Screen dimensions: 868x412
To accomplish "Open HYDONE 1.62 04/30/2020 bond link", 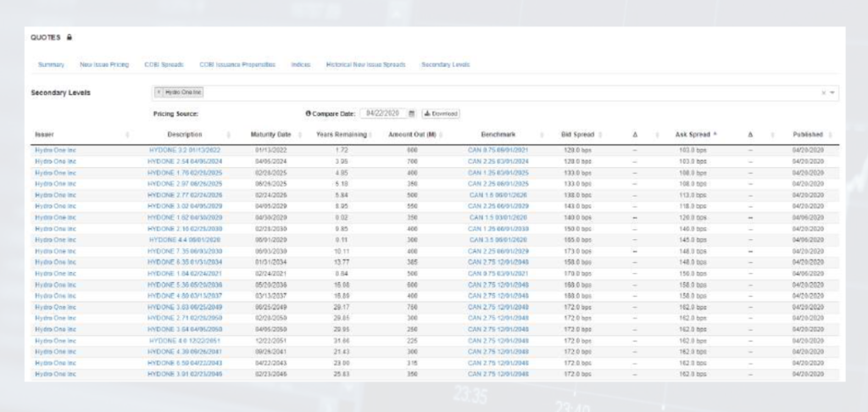I will [185, 218].
